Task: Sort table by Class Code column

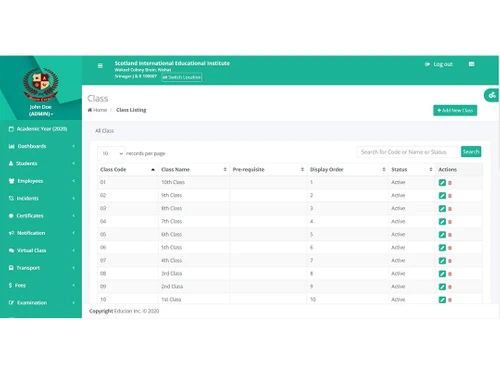Action: (x=127, y=169)
